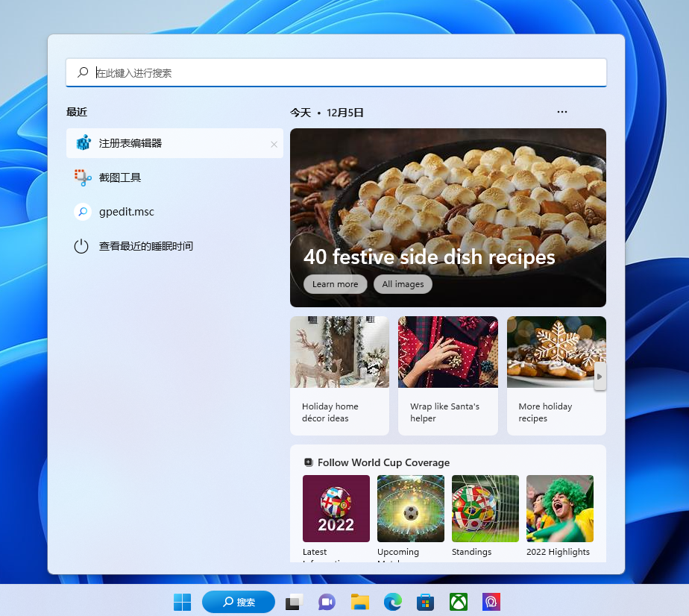
Task: Launch the Snipping Tool (截图工具)
Action: click(x=120, y=177)
